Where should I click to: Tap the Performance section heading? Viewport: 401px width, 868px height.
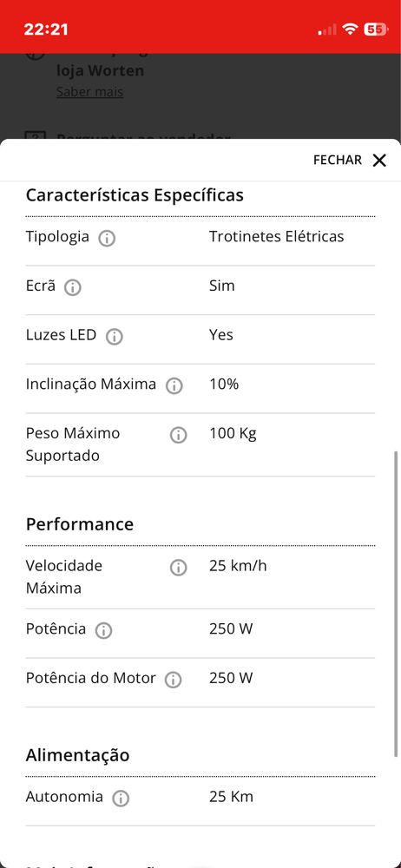(x=80, y=524)
